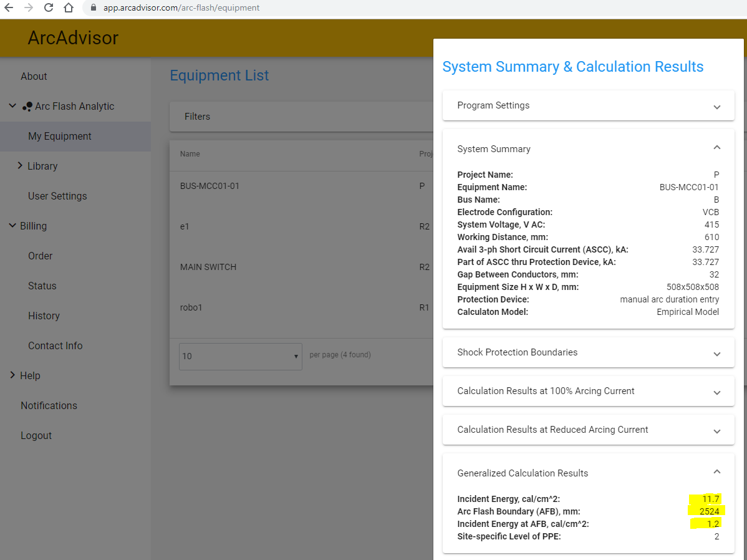Click the manual arc duration entry value
The width and height of the screenshot is (747, 560).
tap(669, 299)
